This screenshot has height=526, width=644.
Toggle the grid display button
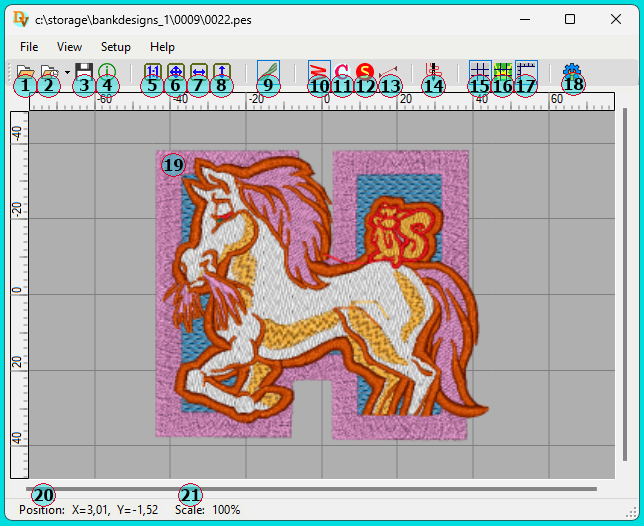[480, 72]
